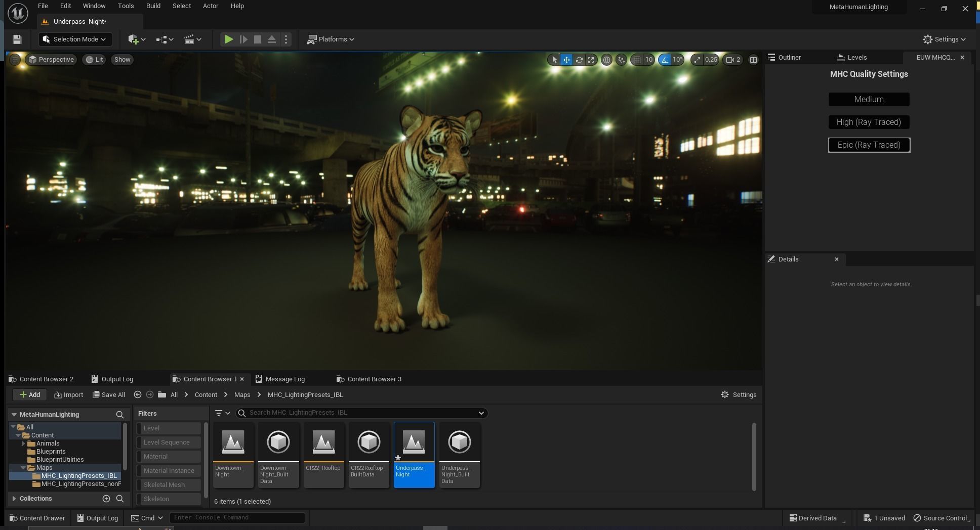The height and width of the screenshot is (530, 980).
Task: Switch to Content Browser 3 tab
Action: coord(369,379)
